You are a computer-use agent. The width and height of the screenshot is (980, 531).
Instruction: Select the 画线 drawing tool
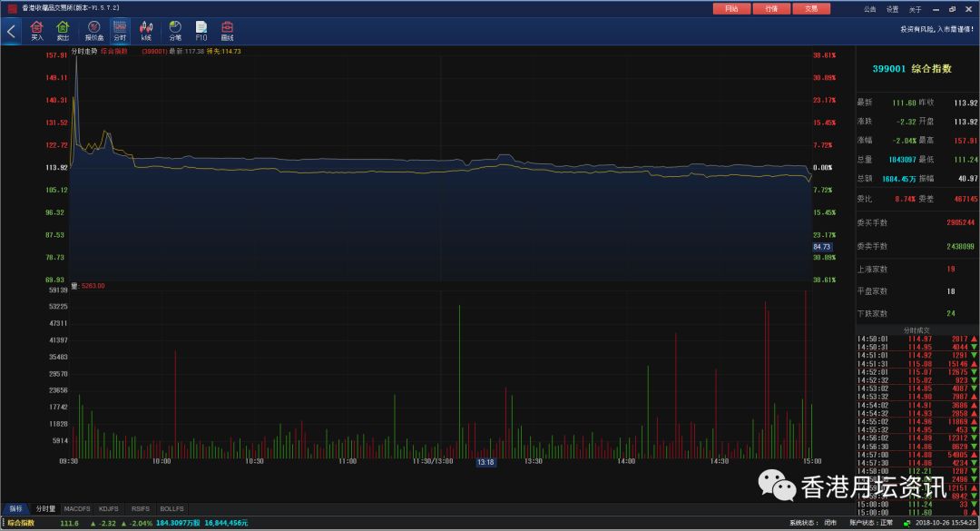227,31
